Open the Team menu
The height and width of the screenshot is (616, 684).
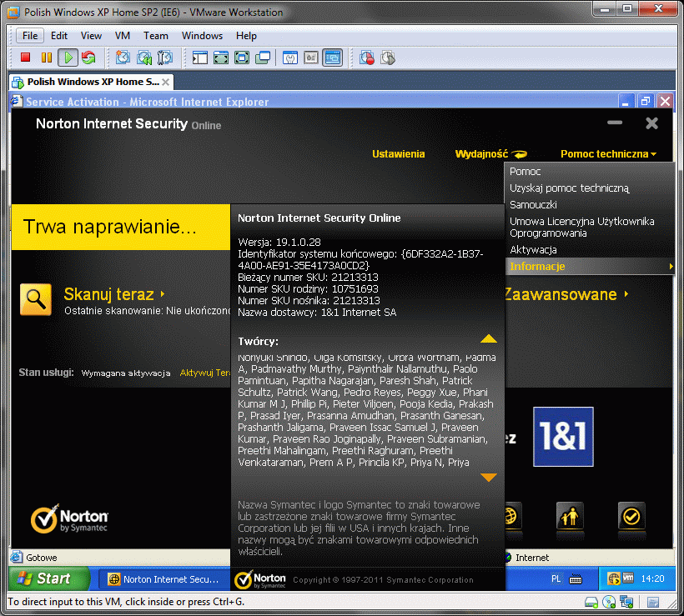[156, 36]
